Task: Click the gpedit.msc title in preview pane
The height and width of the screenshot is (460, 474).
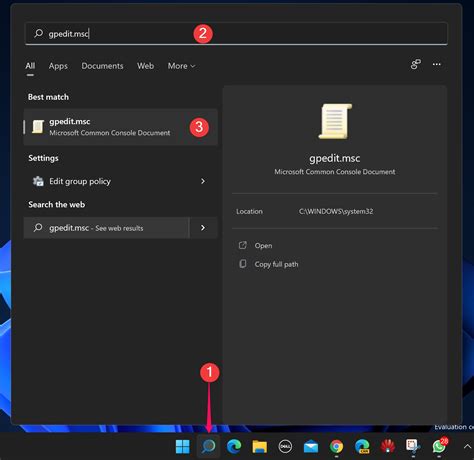Action: pyautogui.click(x=335, y=158)
